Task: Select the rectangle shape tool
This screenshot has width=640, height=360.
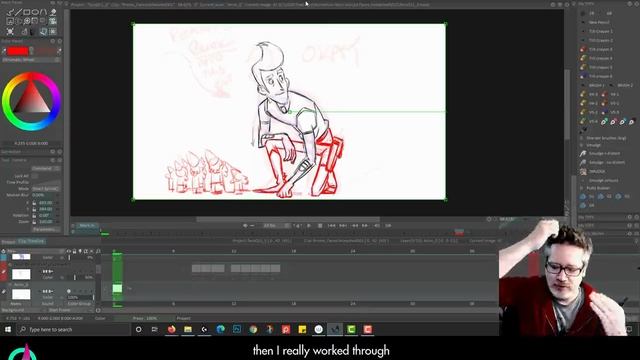Action: (x=27, y=12)
